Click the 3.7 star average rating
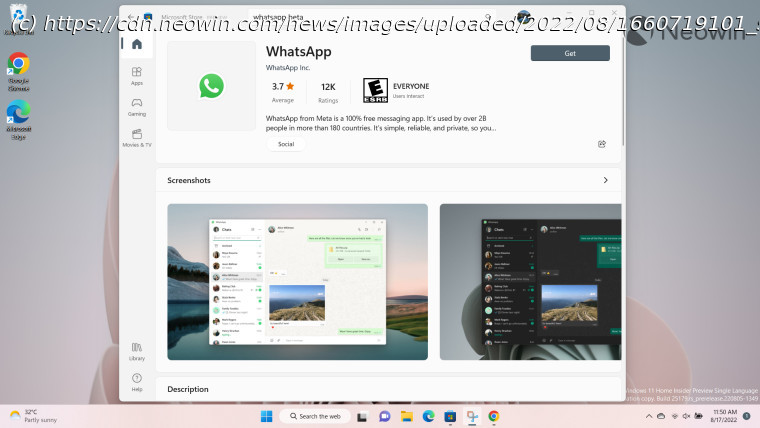760x428 pixels. tap(283, 91)
